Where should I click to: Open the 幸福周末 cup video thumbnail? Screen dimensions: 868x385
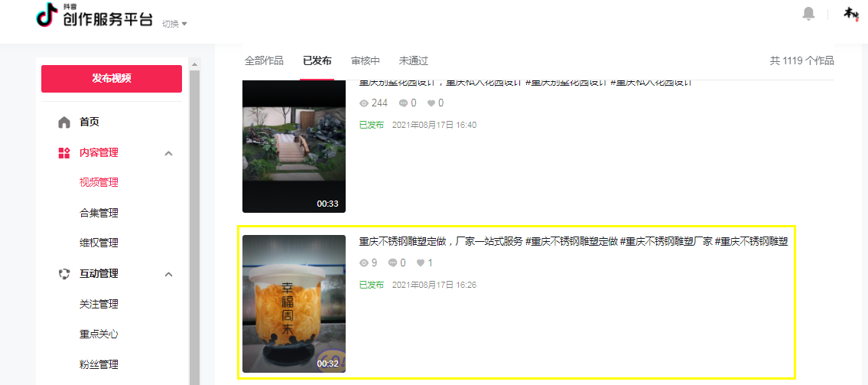294,304
